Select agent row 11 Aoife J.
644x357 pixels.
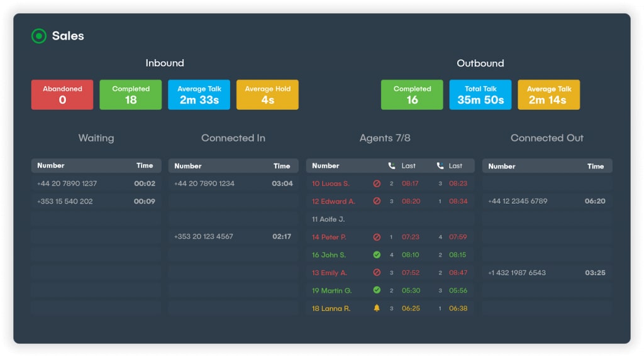(x=328, y=219)
